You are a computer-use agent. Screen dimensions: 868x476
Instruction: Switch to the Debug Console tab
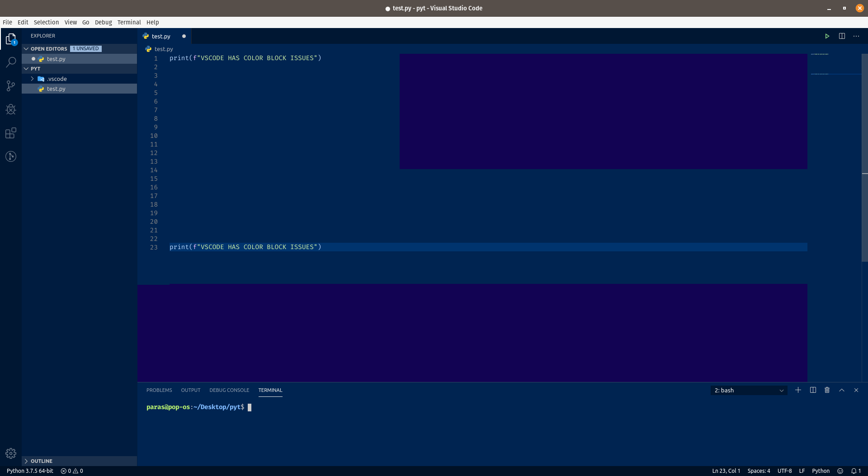tap(229, 390)
